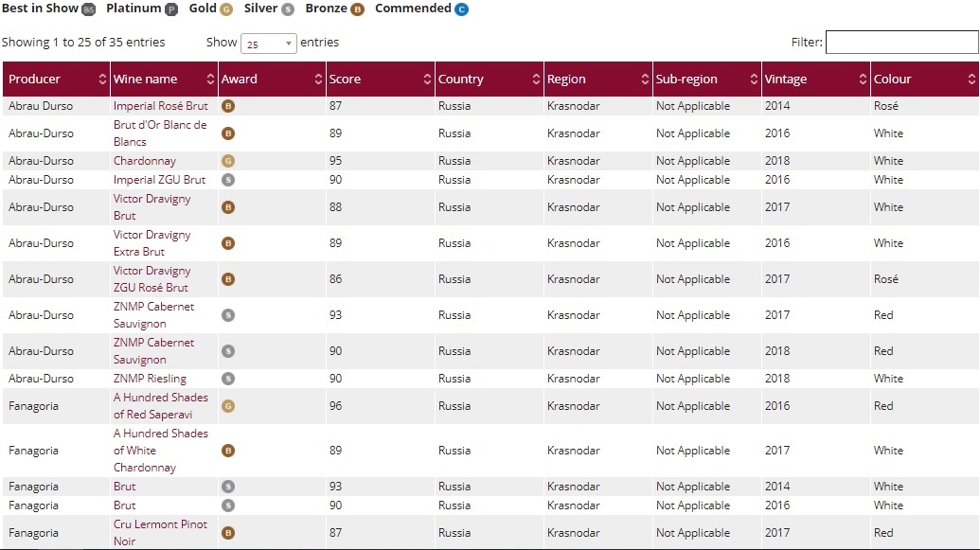Sort by the Country column header
This screenshot has width=980, height=550.
click(489, 80)
